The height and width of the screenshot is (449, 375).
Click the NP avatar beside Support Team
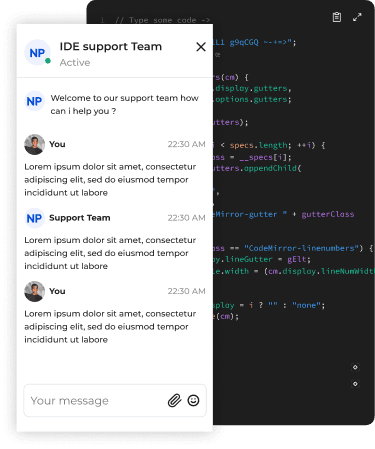pyautogui.click(x=34, y=218)
